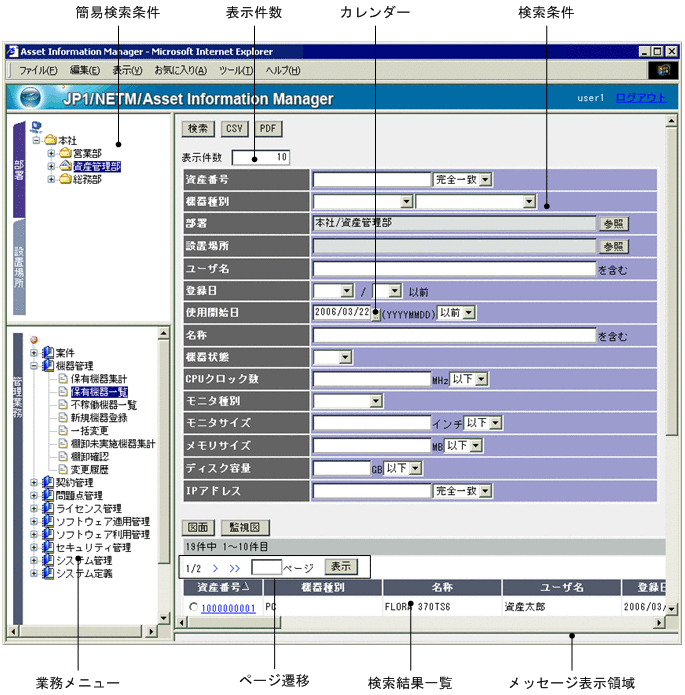Select 資産管理部 in department tree

pos(97,166)
